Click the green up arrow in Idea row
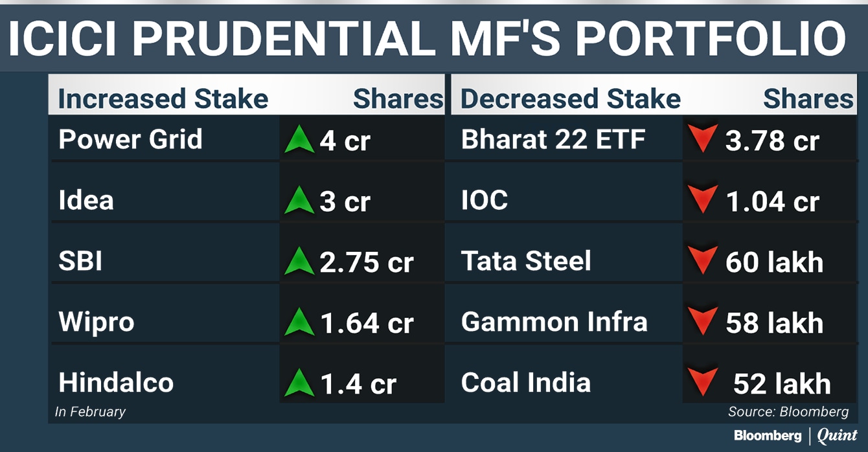This screenshot has height=452, width=868. (x=299, y=200)
